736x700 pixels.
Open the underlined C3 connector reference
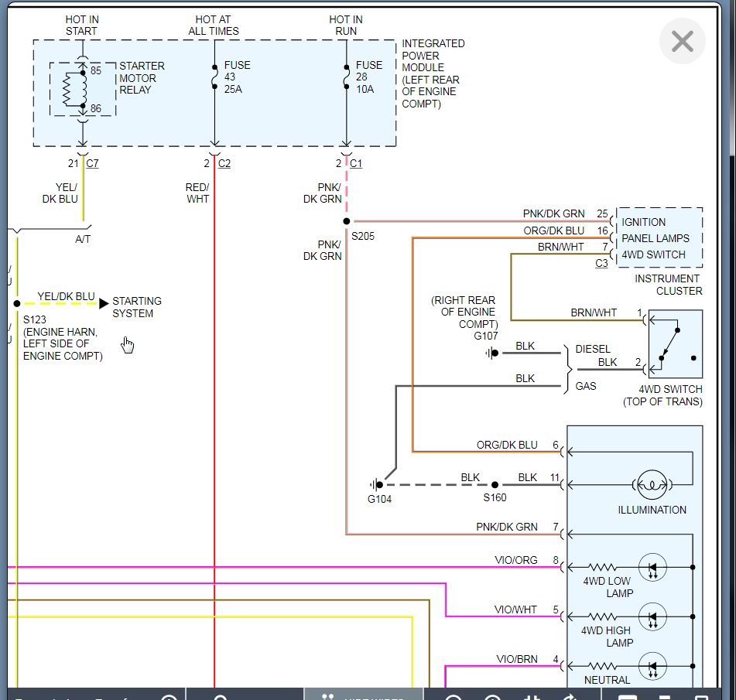pyautogui.click(x=601, y=263)
